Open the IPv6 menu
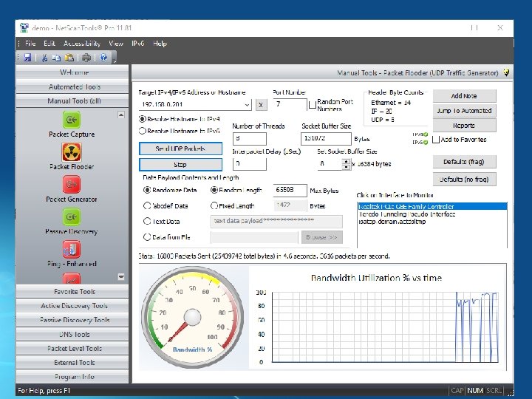The image size is (532, 399). coord(137,44)
